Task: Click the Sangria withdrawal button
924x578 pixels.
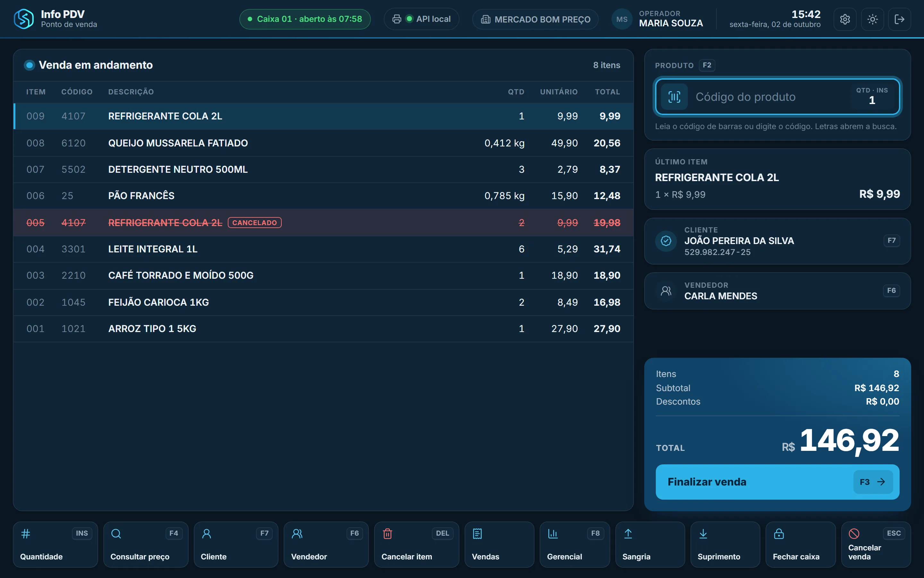Action: coord(650,544)
